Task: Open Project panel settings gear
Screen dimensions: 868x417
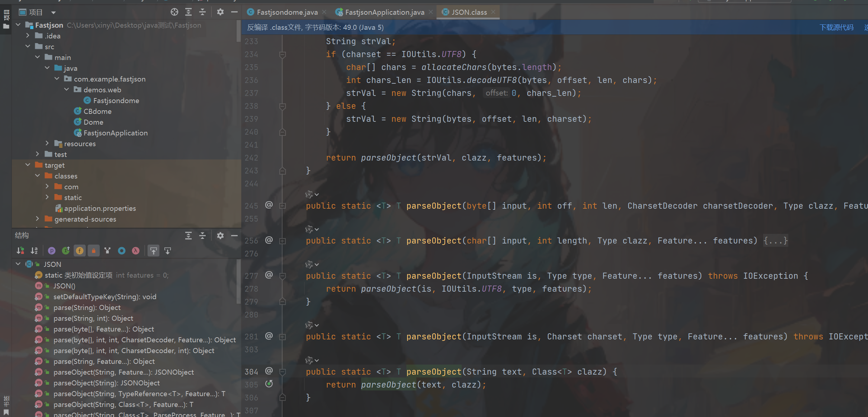Action: (x=220, y=12)
